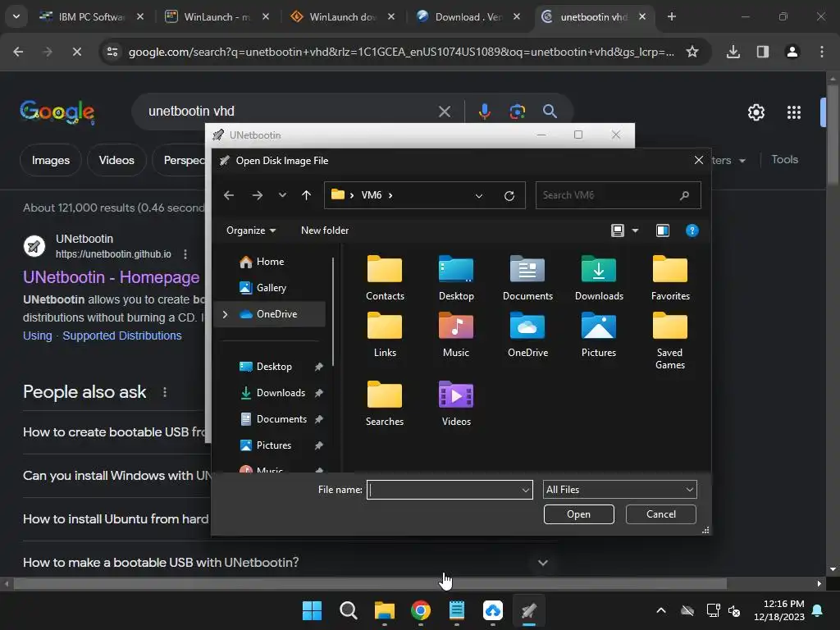Expand the OneDrive tree node
Image resolution: width=840 pixels, height=630 pixels.
[225, 314]
